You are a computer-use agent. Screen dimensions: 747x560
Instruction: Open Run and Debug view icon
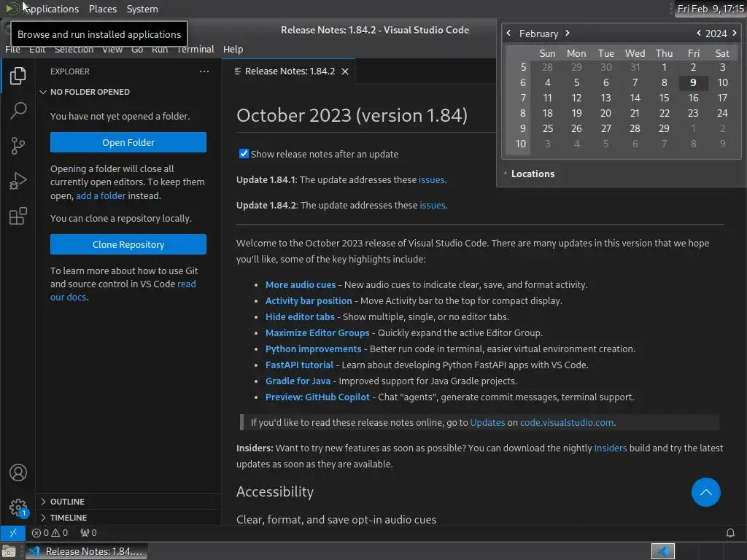[x=18, y=181]
